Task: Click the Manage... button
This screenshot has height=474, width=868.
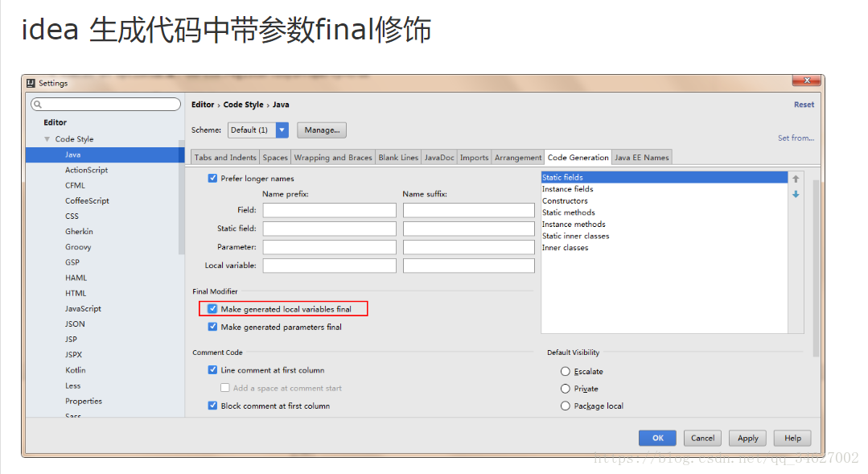Action: 322,130
